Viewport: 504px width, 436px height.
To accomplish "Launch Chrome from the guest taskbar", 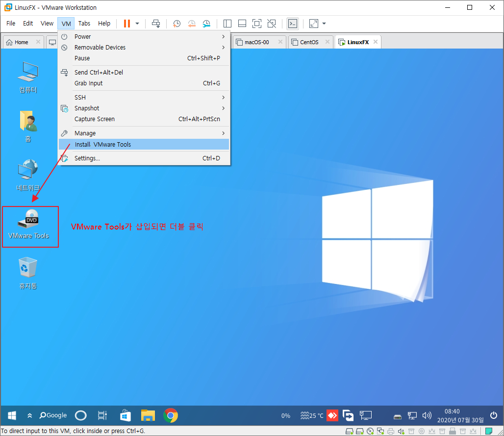I will click(x=171, y=415).
